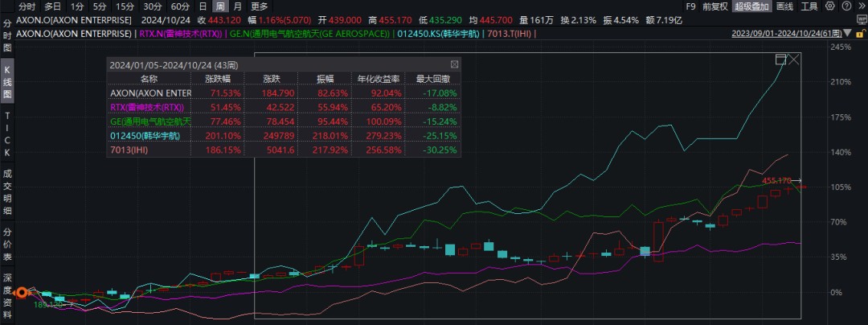Image resolution: width=868 pixels, height=325 pixels.
Task: Click the 201.10% value in popup table
Action: tap(223, 135)
